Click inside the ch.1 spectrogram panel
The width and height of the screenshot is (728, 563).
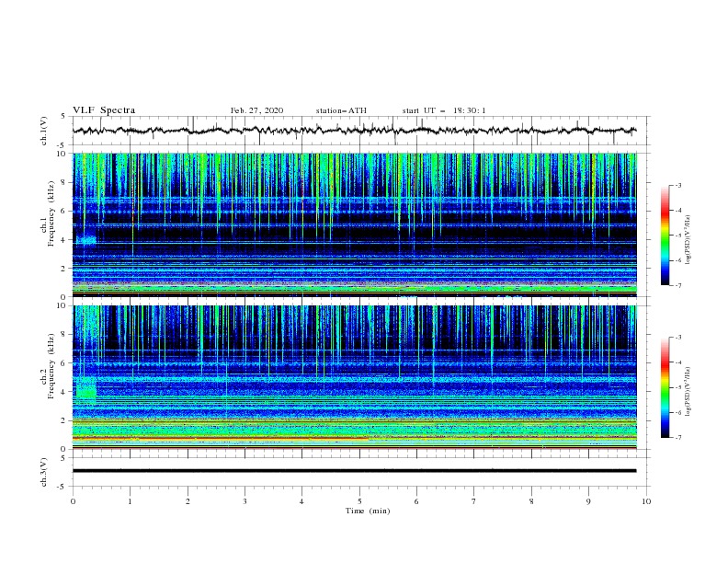coord(354,224)
